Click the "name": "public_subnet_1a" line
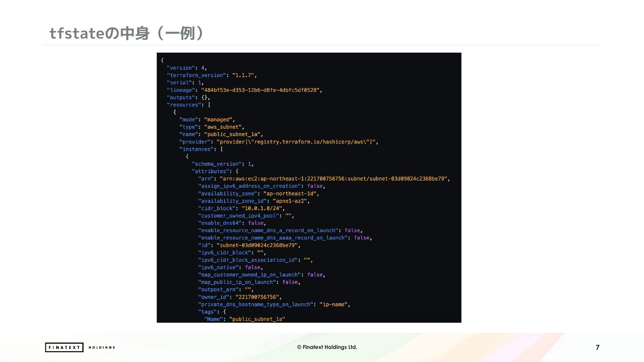Screen dimensions: 644x362 (x=221, y=134)
